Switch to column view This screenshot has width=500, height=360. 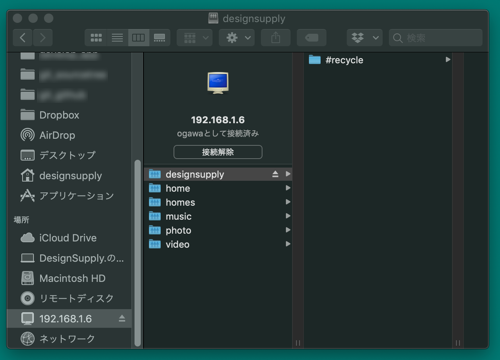tap(138, 38)
